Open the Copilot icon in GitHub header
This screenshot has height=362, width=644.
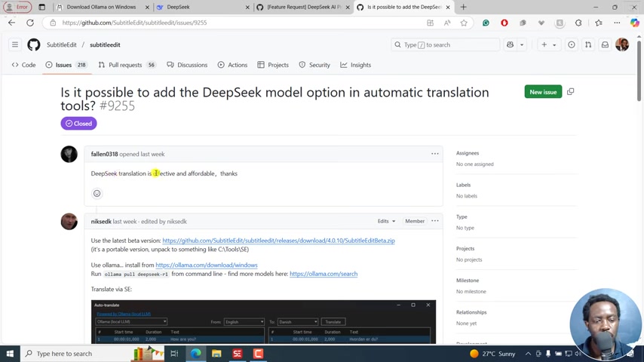[x=510, y=44]
